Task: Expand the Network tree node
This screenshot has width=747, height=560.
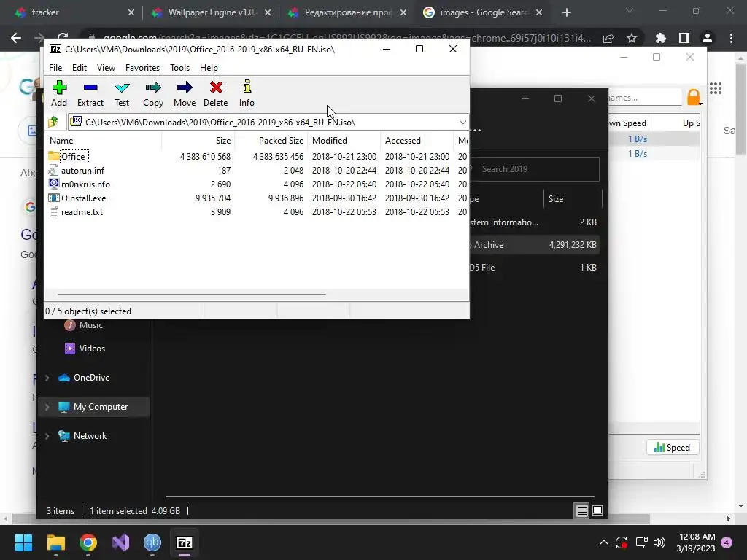Action: [47, 436]
